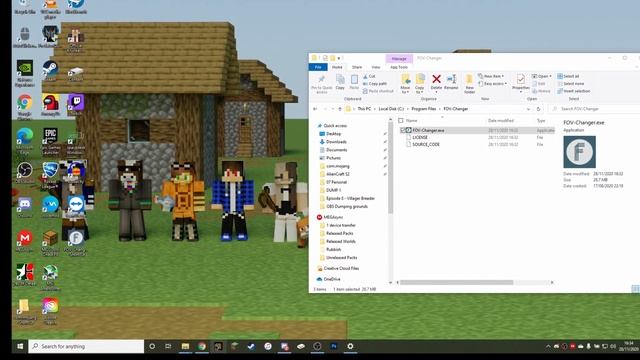Click Invert selection in ribbon

574,91
